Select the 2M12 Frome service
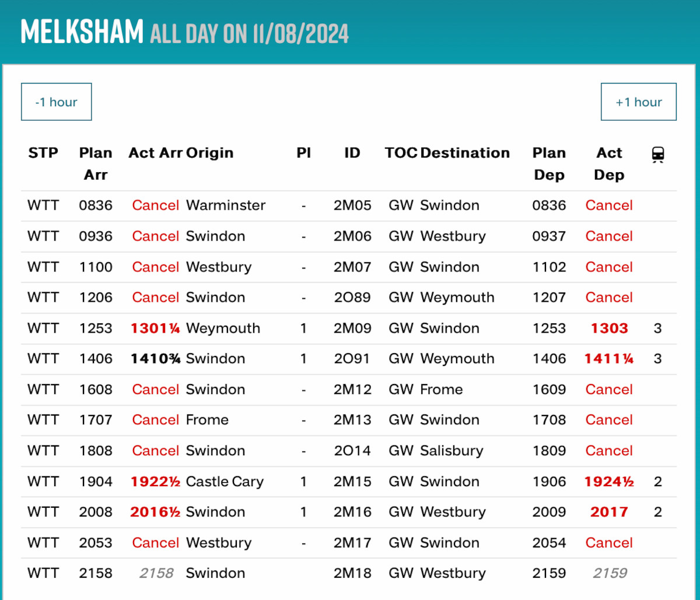Screen dimensions: 700x600 (x=352, y=390)
